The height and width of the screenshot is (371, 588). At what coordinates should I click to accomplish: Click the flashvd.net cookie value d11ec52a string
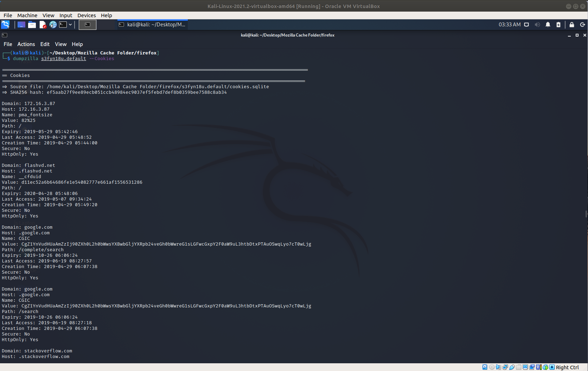82,182
